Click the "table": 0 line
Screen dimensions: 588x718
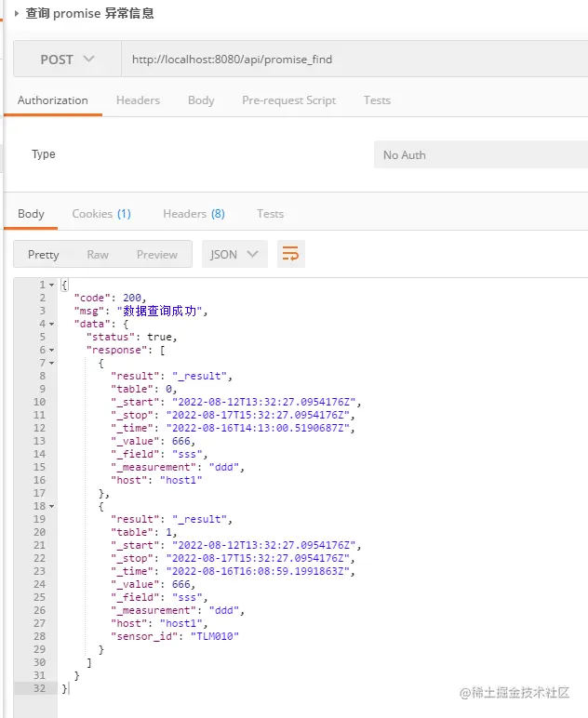[x=144, y=389]
